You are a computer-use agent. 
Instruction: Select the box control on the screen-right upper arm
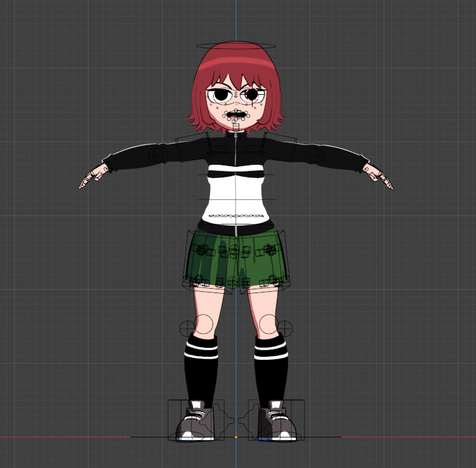(279, 148)
